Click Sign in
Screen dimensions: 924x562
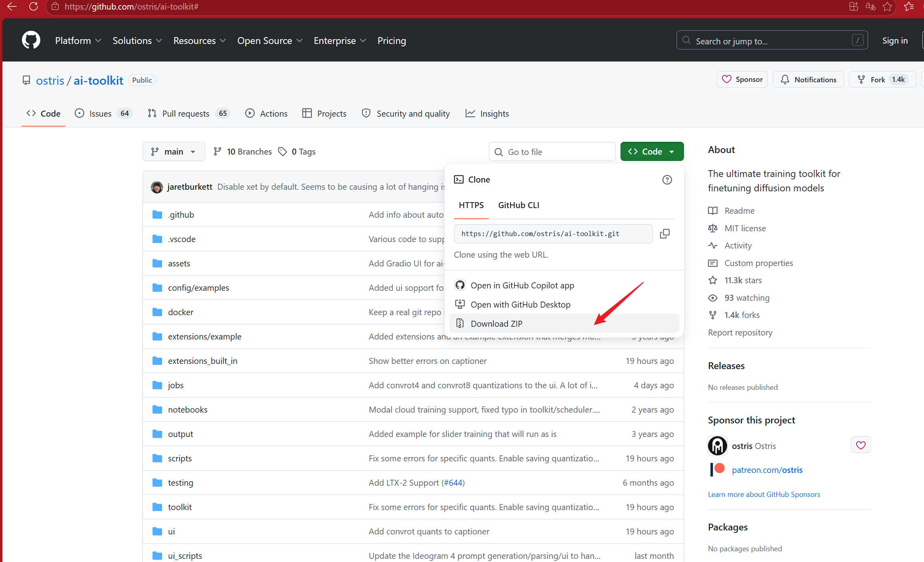(x=895, y=41)
